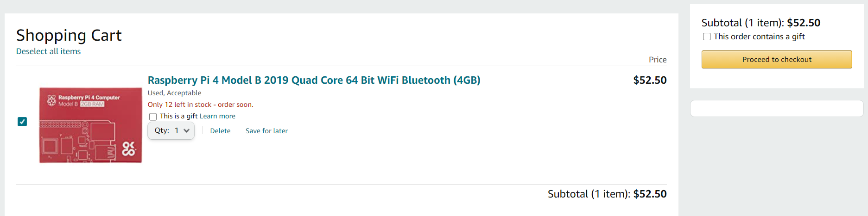The image size is (868, 216).
Task: Click the 'Only 12 left in stock' notice
Action: click(x=200, y=105)
